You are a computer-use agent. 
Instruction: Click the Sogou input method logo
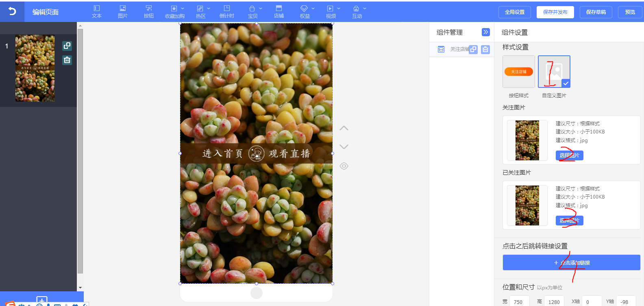point(11,304)
